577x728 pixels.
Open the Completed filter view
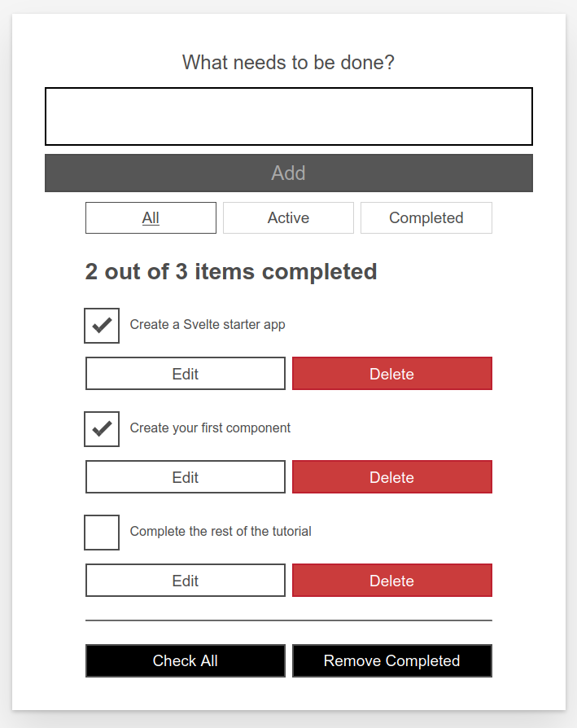click(426, 217)
